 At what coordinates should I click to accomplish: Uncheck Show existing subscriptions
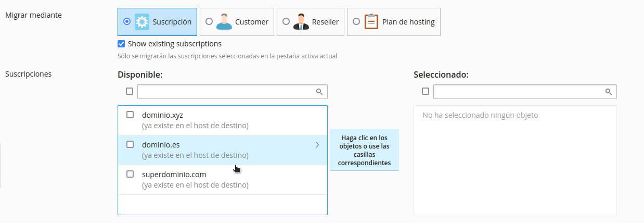(121, 44)
